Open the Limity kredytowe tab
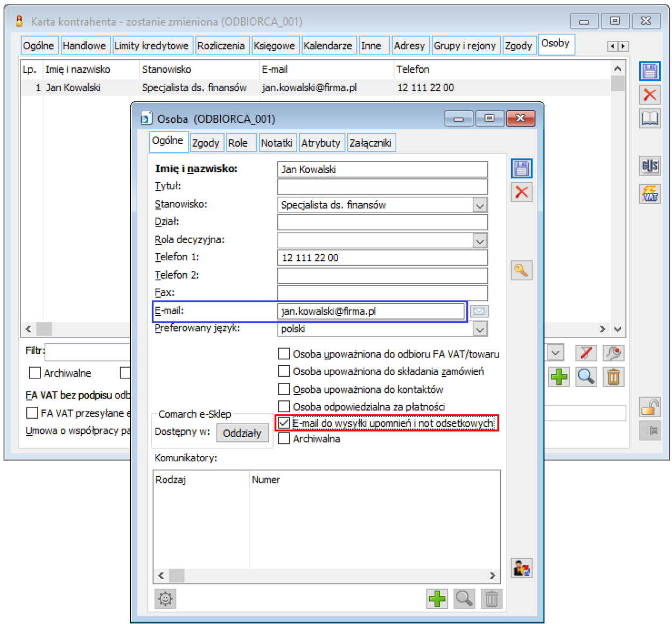This screenshot has height=624, width=672. (x=151, y=46)
